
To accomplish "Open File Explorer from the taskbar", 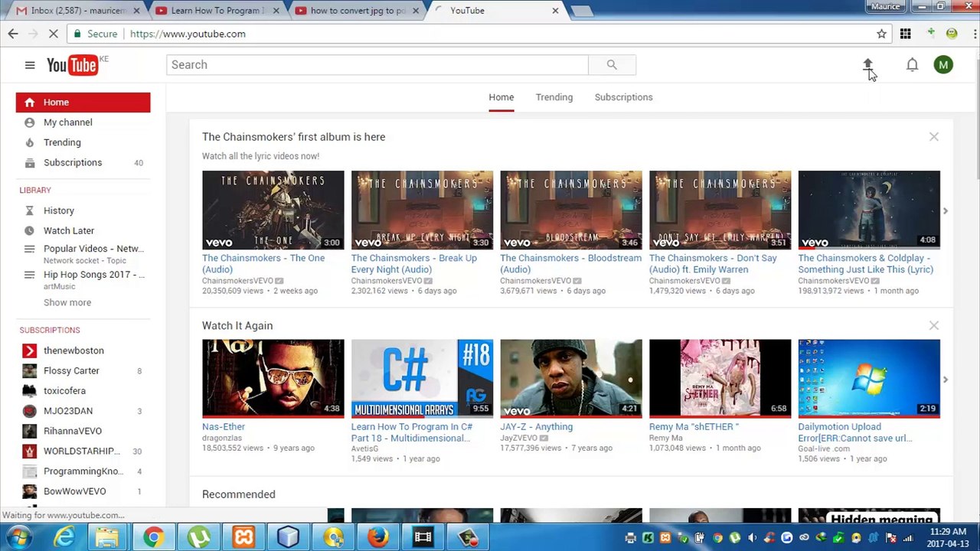I will [x=109, y=538].
